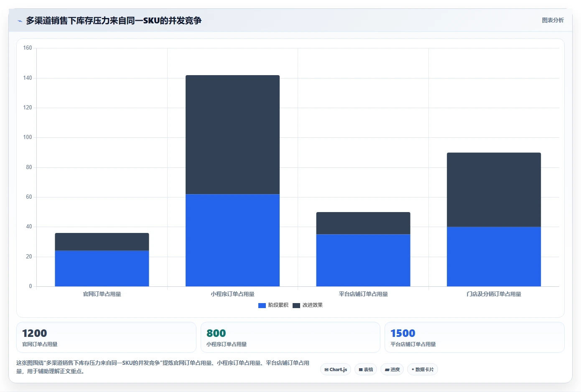
Task: Click the 阶段累积 legend label
Action: pyautogui.click(x=278, y=305)
